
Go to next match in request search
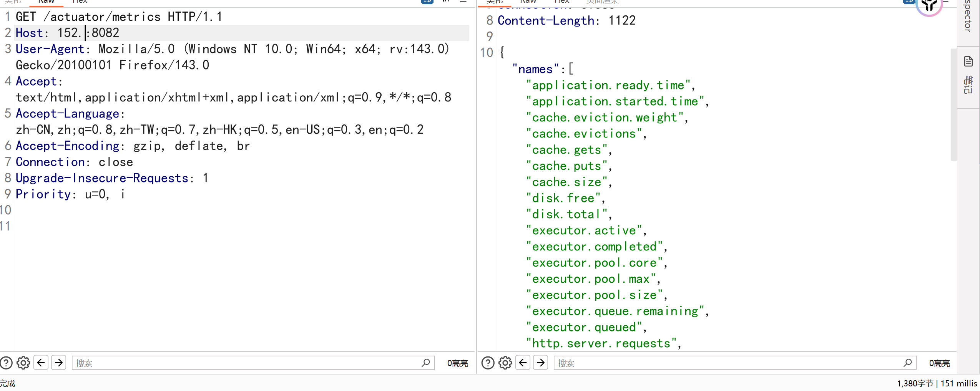(x=59, y=363)
